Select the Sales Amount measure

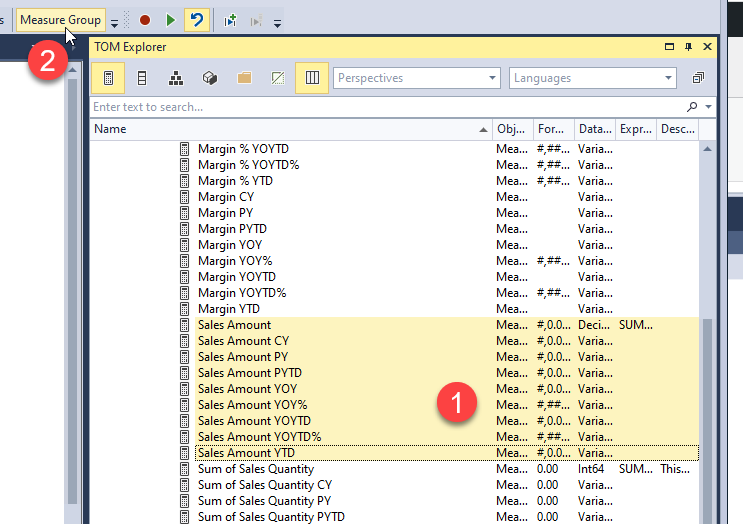[x=234, y=325]
